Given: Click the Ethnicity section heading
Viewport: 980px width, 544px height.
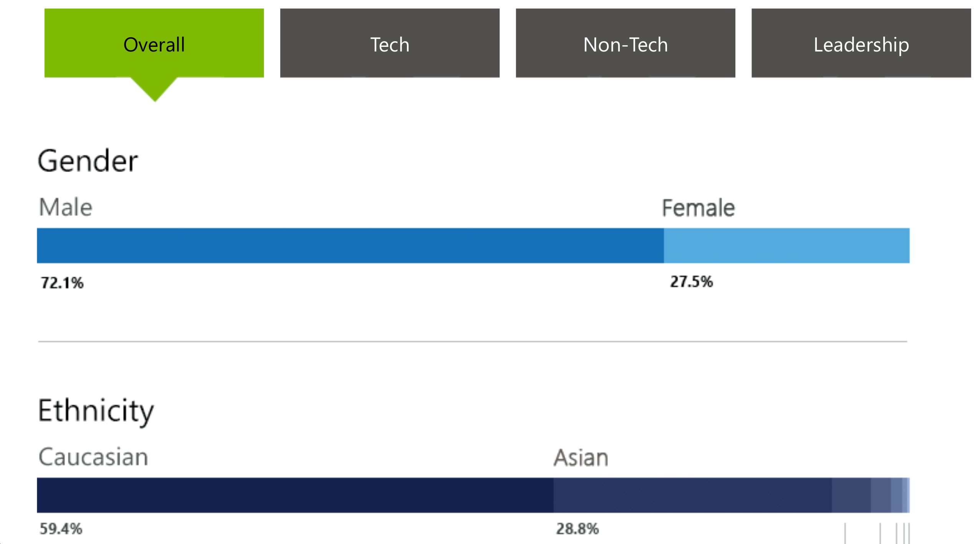Looking at the screenshot, I should click(x=96, y=411).
